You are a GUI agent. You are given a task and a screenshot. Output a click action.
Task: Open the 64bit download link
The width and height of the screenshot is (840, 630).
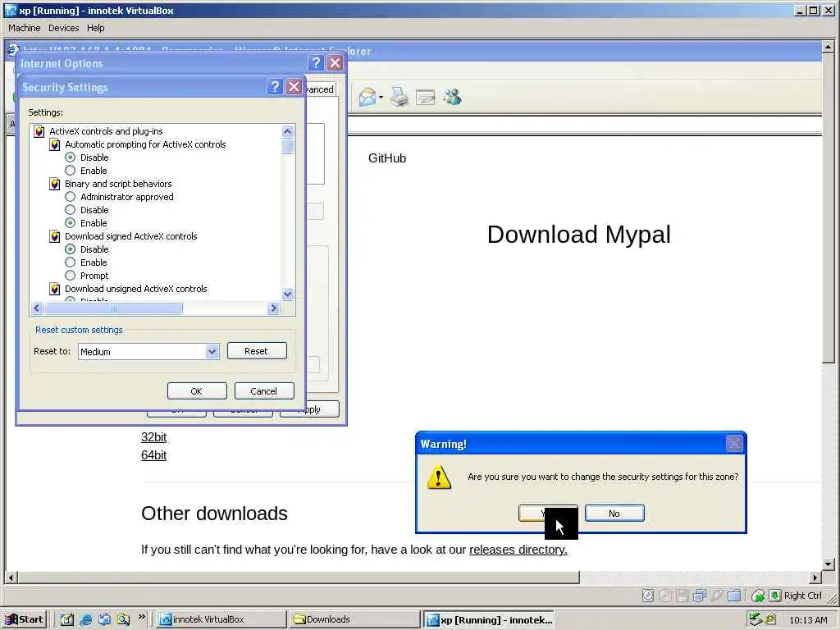click(153, 455)
